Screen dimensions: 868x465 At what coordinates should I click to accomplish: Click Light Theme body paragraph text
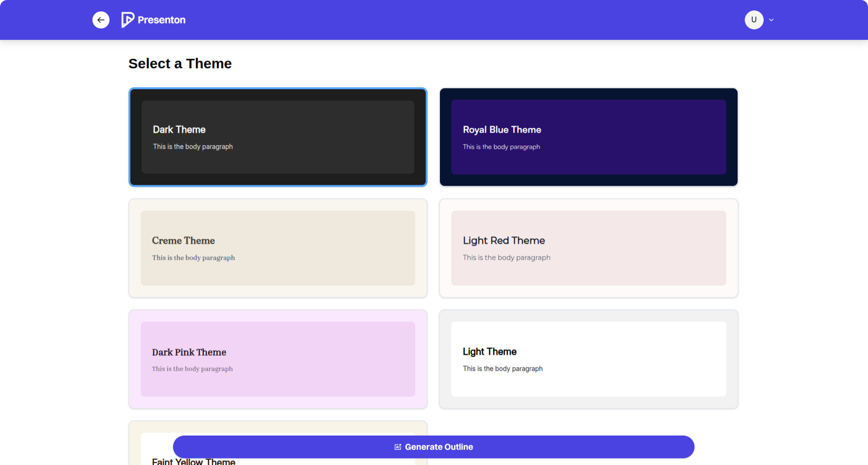[503, 368]
